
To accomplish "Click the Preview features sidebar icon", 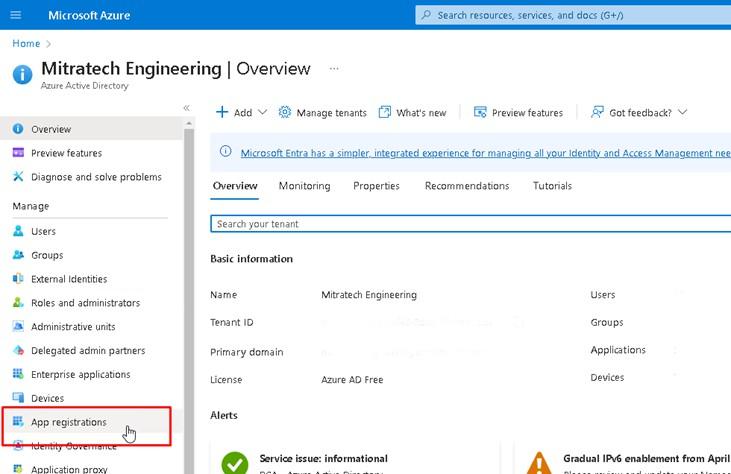I will point(18,152).
